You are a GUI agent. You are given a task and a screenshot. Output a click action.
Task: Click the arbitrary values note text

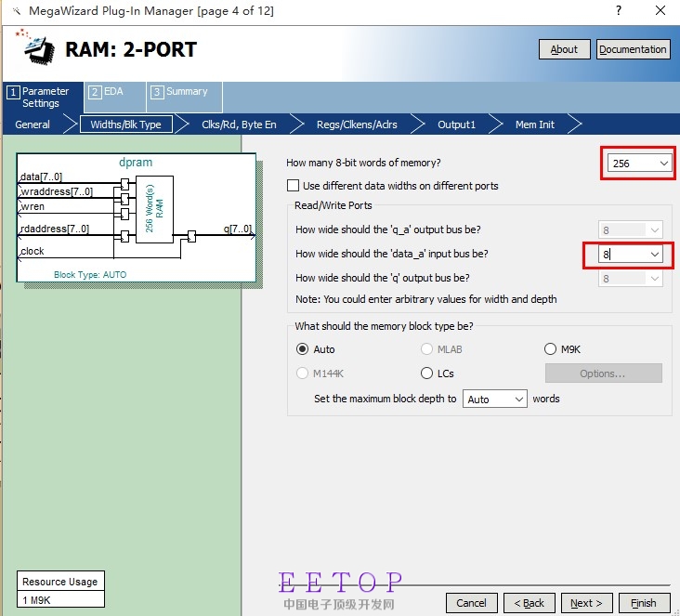click(x=425, y=299)
